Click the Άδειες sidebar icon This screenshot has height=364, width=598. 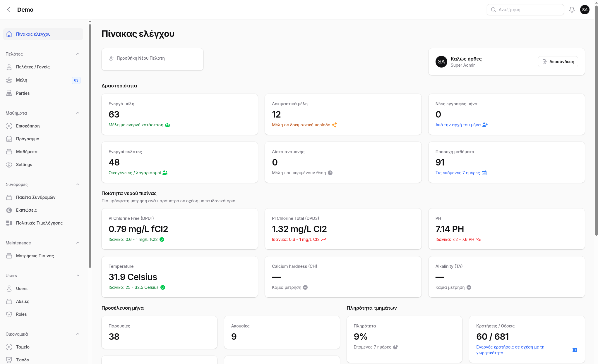tap(9, 301)
